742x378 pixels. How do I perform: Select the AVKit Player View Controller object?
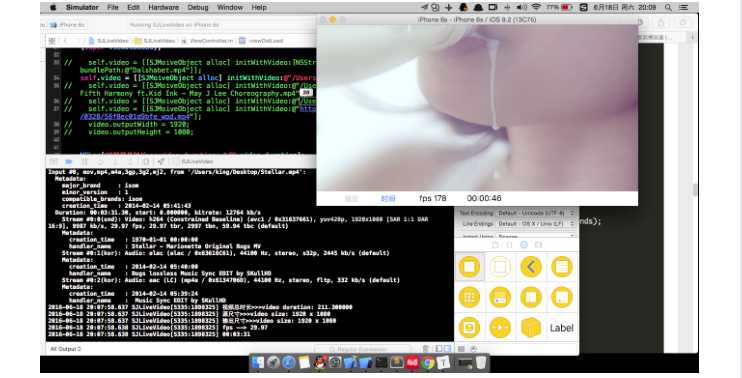tap(500, 327)
